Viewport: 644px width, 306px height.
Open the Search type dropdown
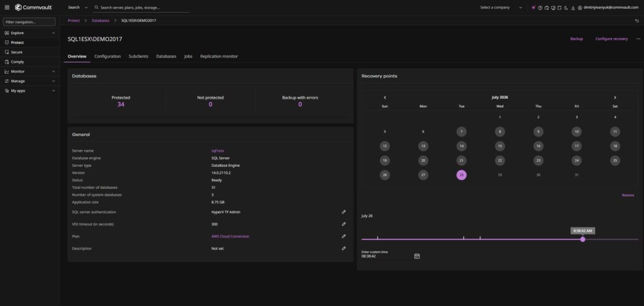(x=77, y=8)
